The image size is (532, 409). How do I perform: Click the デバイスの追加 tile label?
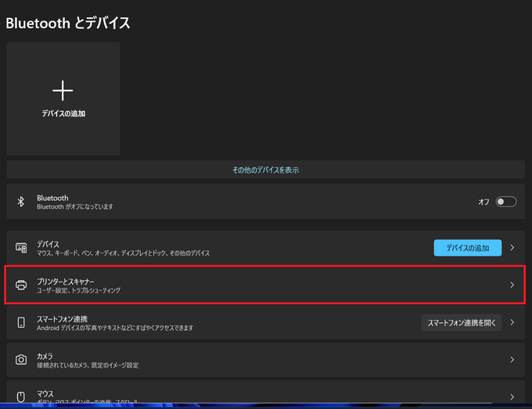click(x=63, y=113)
